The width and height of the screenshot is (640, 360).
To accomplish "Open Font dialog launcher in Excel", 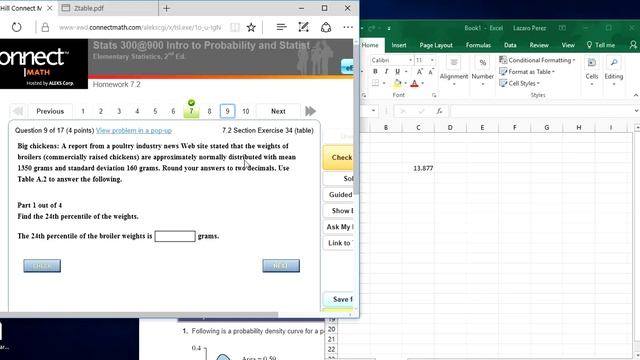I will 434,95.
